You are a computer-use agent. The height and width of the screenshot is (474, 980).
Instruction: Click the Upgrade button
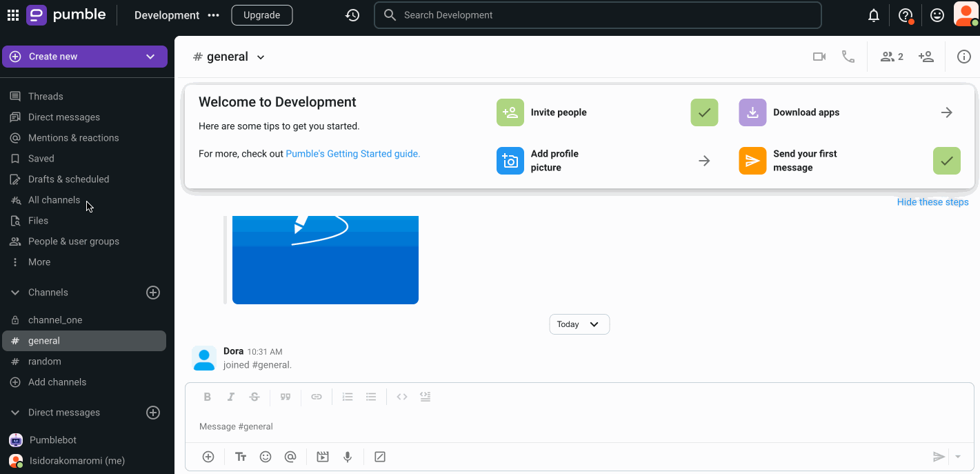point(262,15)
